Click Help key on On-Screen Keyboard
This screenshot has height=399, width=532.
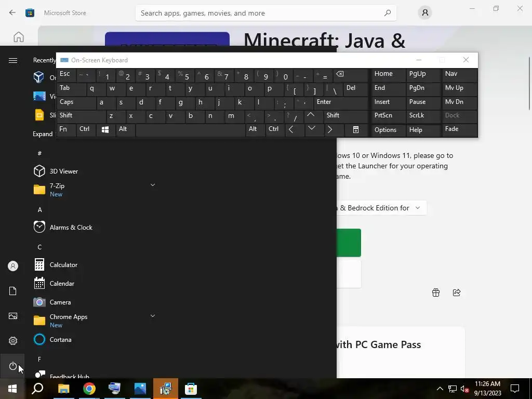[423, 129]
